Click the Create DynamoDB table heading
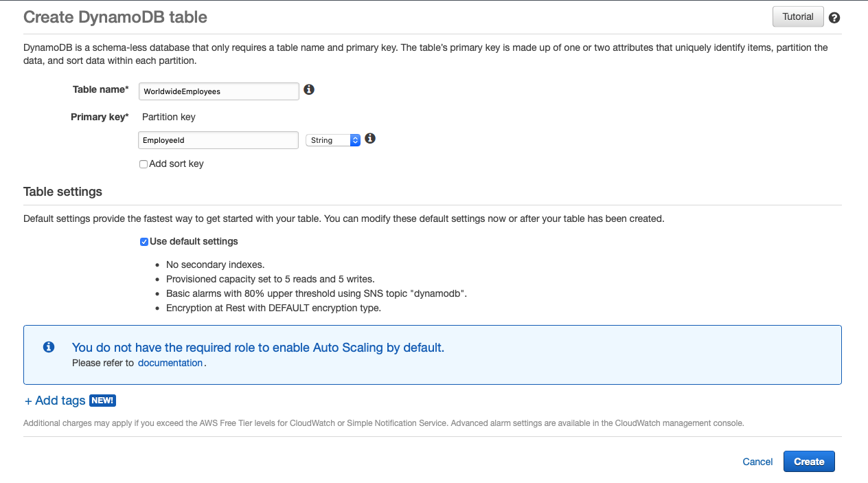 click(115, 17)
